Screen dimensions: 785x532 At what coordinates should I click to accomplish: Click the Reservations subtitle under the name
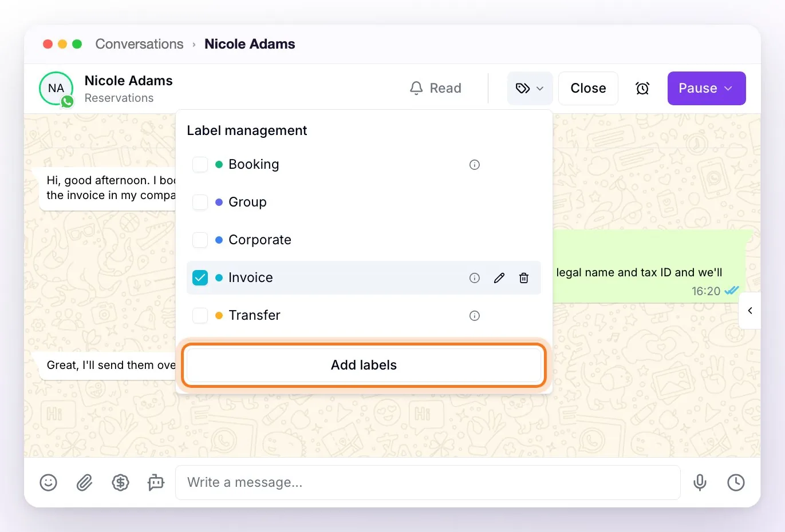coord(119,98)
